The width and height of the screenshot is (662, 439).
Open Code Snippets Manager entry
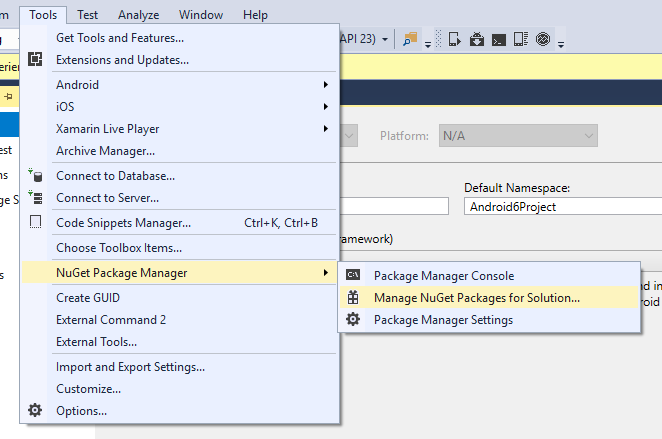[179, 222]
